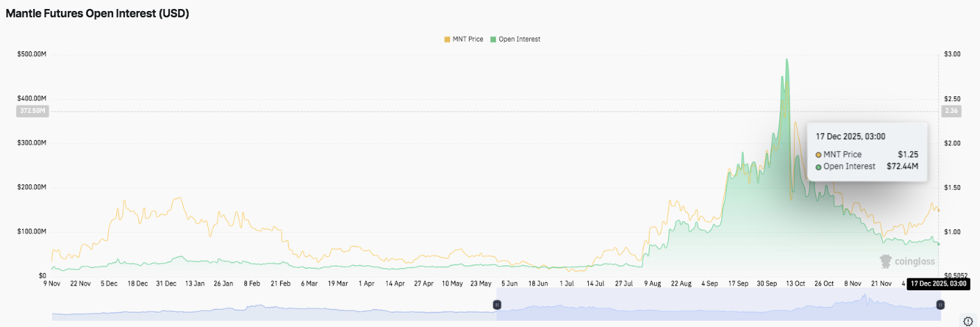
Task: Click the left range selector handle
Action: (x=497, y=305)
